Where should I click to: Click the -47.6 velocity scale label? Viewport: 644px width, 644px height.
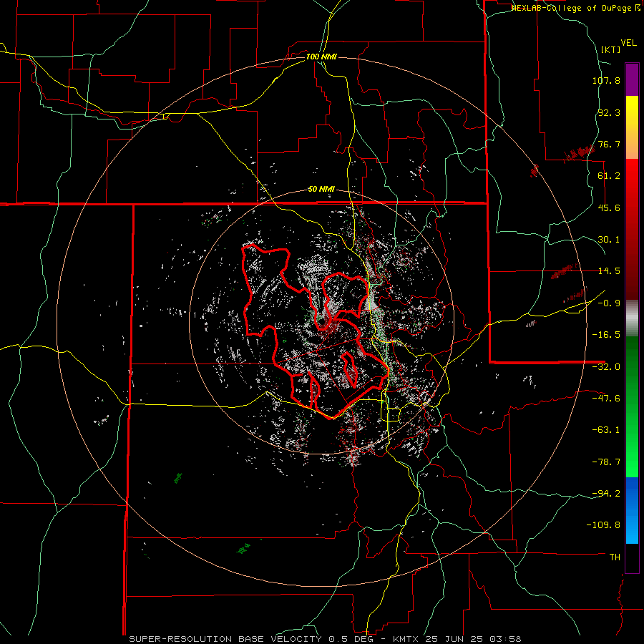tap(606, 399)
